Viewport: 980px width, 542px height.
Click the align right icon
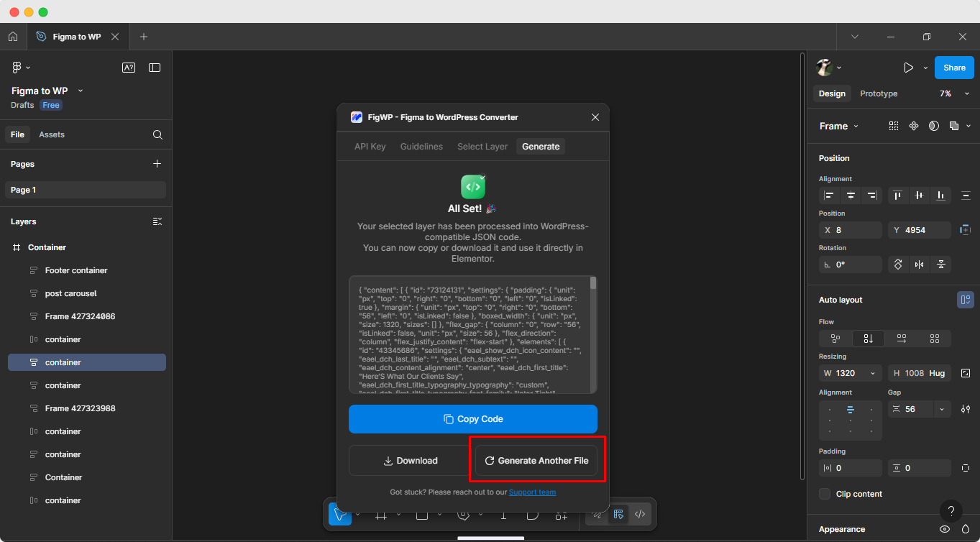coord(872,196)
